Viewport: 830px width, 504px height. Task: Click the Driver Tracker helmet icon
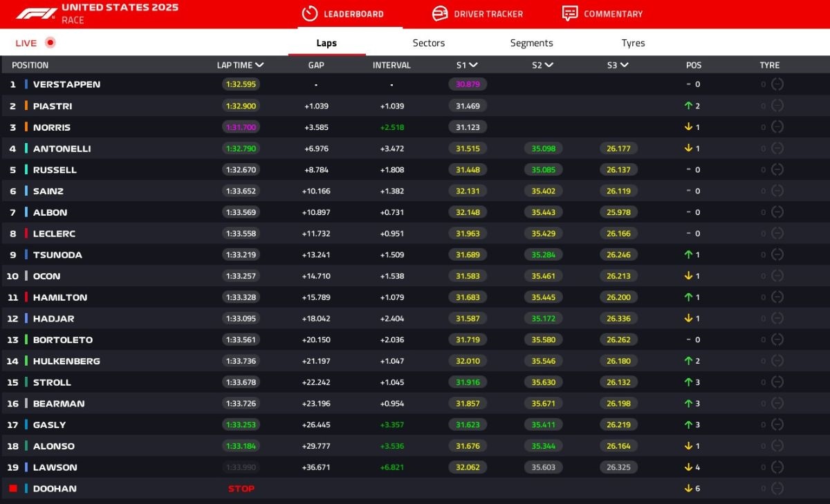[440, 14]
